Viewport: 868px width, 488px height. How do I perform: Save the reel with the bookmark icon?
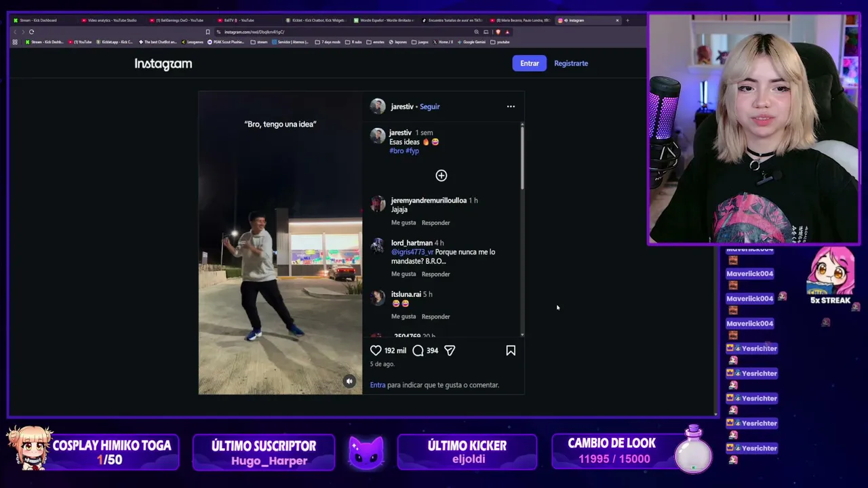511,350
